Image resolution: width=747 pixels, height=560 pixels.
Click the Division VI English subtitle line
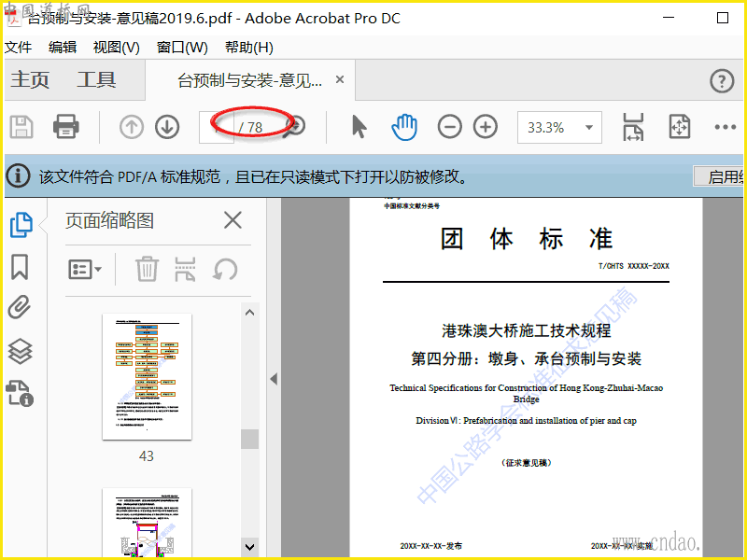pyautogui.click(x=526, y=421)
